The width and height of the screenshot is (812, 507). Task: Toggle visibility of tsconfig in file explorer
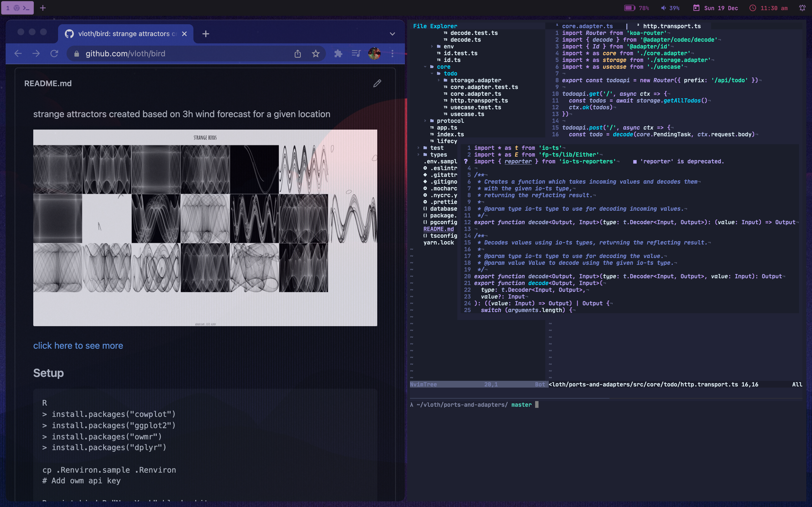440,236
